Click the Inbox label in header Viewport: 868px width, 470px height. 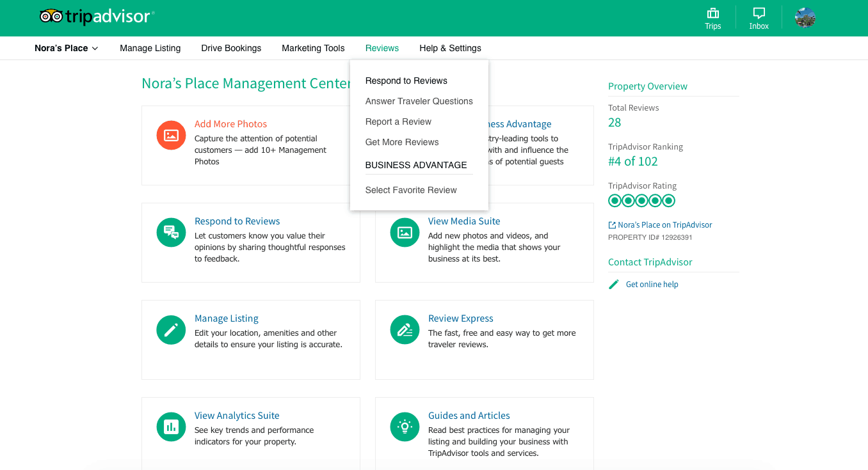(759, 26)
